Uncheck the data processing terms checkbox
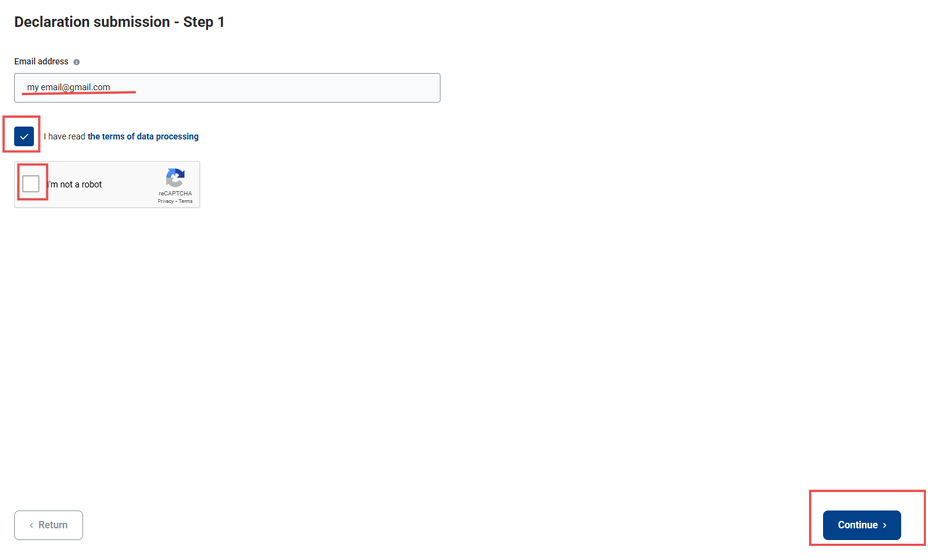The image size is (933, 558). [x=24, y=136]
